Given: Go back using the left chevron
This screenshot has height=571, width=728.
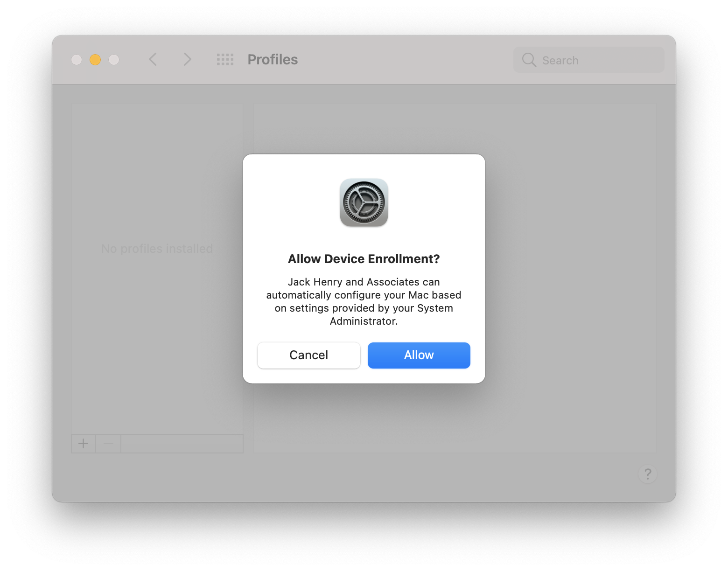Looking at the screenshot, I should (x=153, y=60).
